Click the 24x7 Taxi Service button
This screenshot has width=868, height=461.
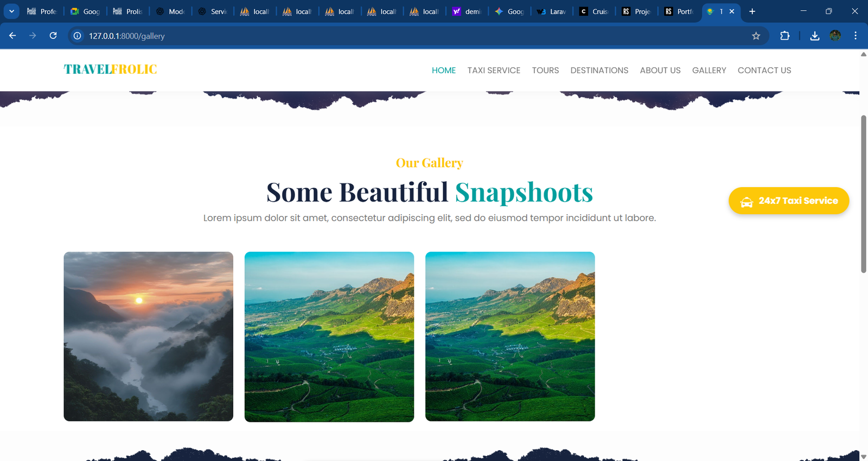point(789,201)
